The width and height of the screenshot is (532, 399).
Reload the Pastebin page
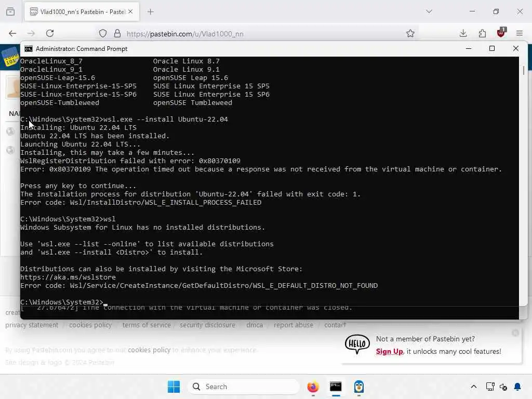tap(50, 33)
